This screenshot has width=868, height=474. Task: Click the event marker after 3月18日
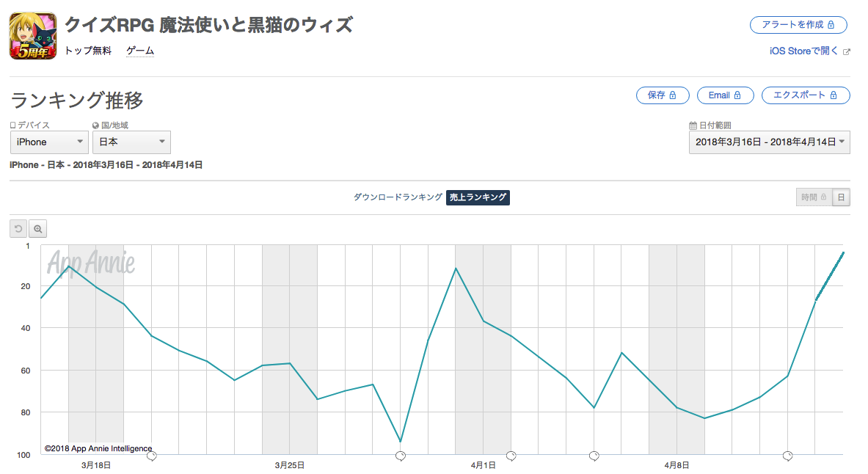pyautogui.click(x=152, y=456)
